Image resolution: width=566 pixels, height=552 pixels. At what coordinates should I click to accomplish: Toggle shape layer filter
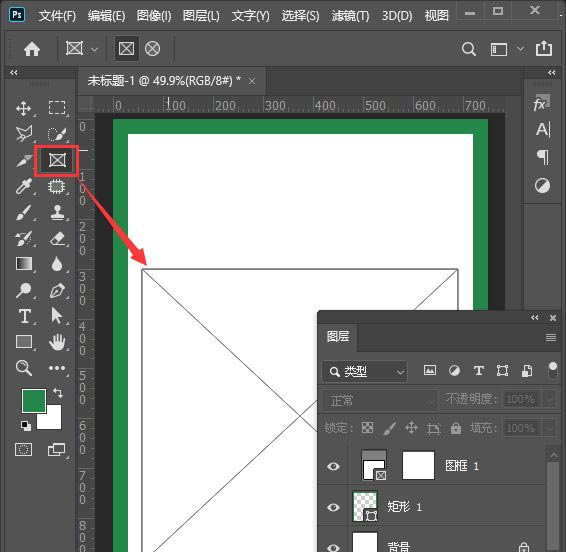pos(502,370)
